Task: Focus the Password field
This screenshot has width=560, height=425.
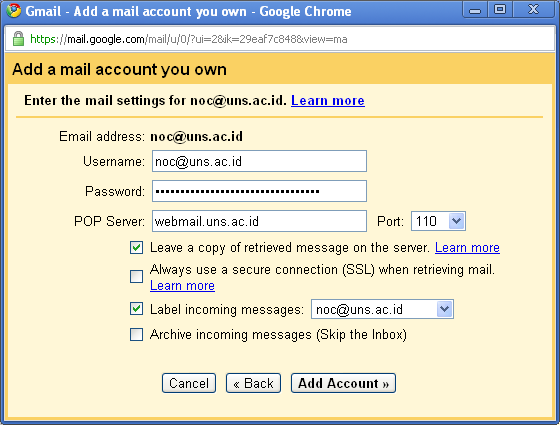Action: click(x=259, y=191)
